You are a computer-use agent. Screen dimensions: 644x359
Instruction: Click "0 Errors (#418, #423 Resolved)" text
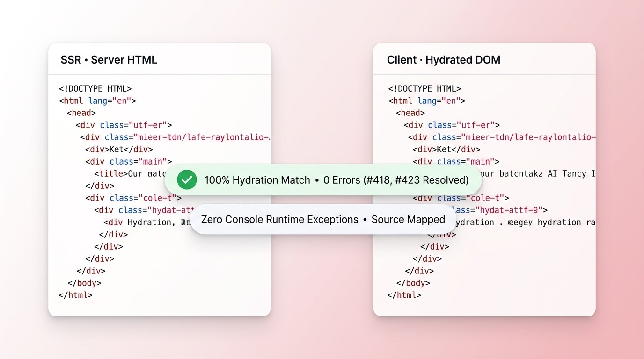pyautogui.click(x=396, y=180)
